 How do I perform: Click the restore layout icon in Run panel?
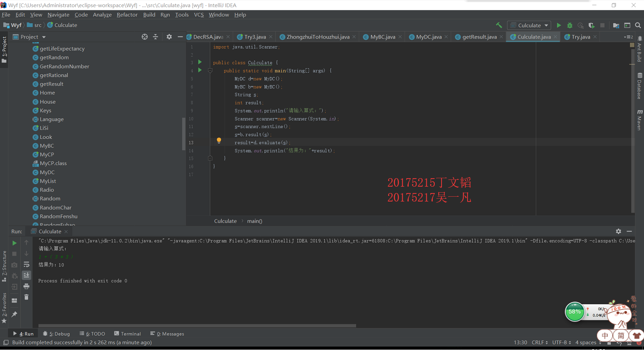(x=14, y=300)
